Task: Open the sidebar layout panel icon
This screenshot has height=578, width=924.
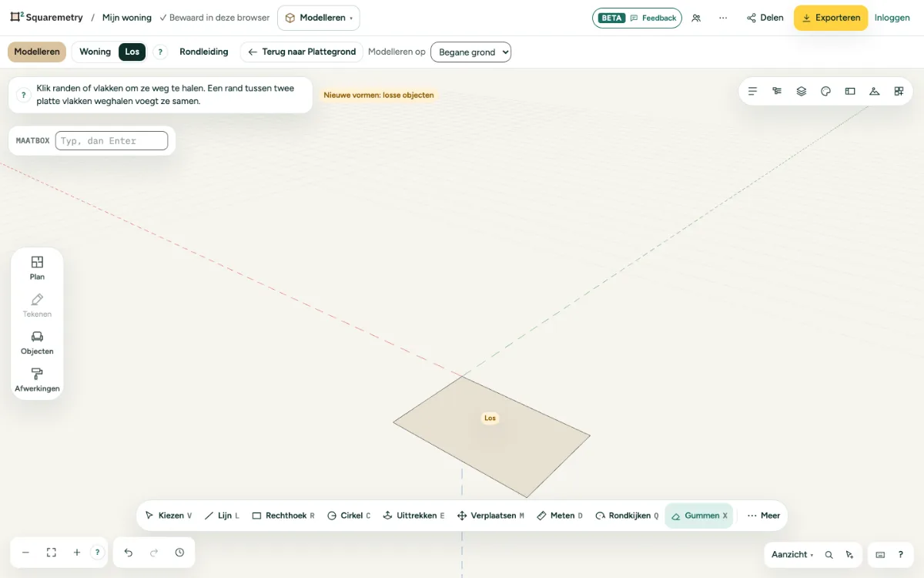Action: coord(850,91)
